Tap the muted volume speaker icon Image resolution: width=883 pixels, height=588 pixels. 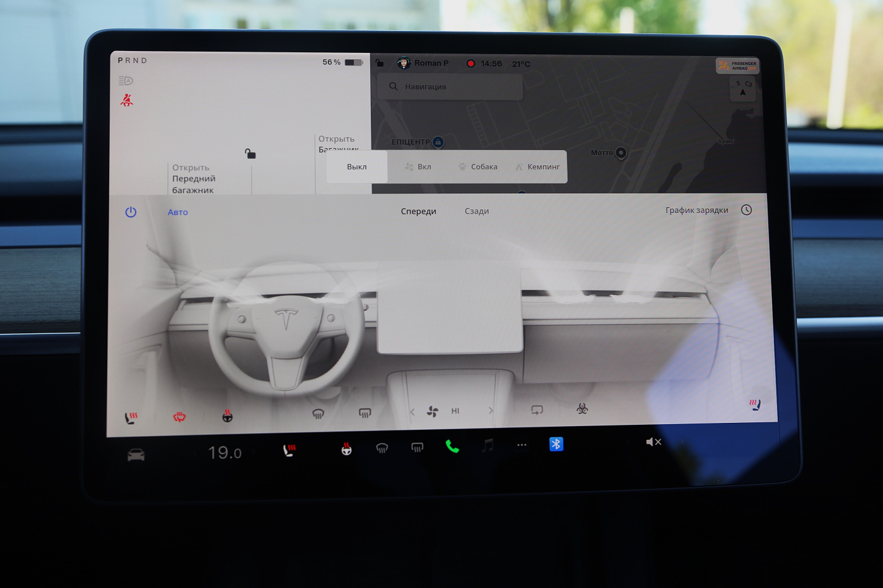[x=653, y=442]
